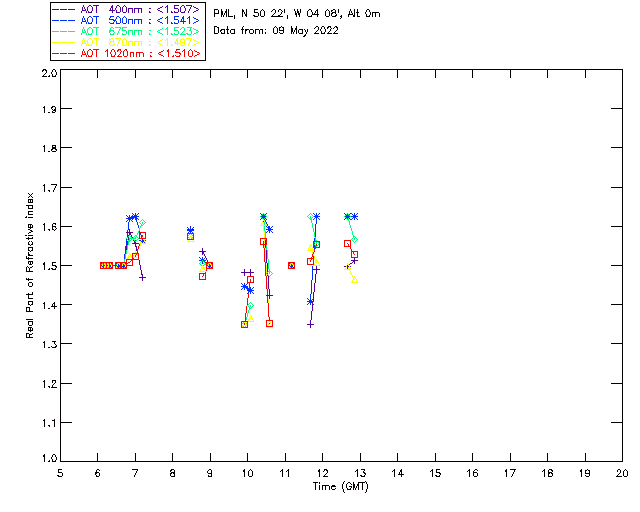Click the red square at 1.35 near 10.6 GMT

pyautogui.click(x=269, y=323)
